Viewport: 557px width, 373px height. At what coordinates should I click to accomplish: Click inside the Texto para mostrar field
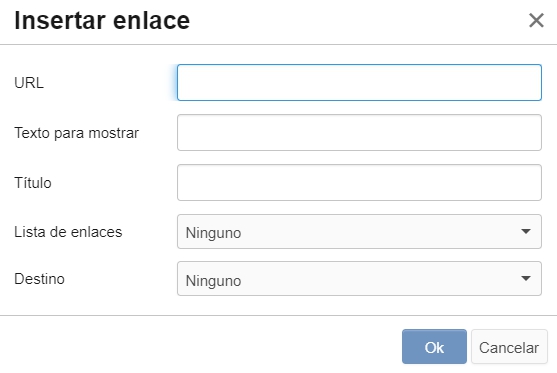click(359, 133)
